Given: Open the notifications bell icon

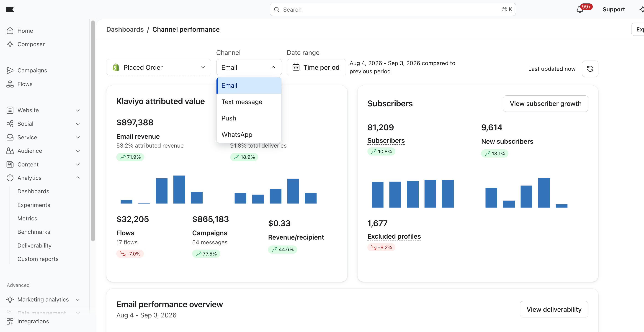Looking at the screenshot, I should point(580,10).
